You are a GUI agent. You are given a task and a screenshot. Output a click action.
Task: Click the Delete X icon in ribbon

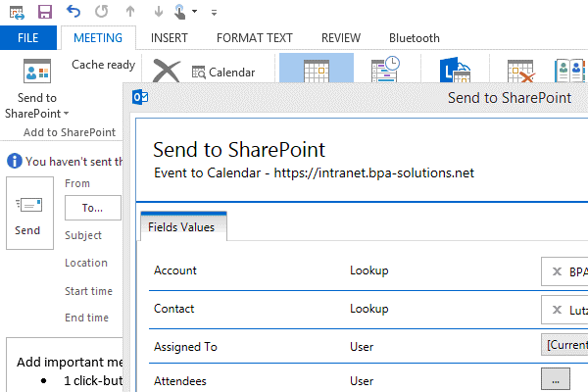[x=167, y=71]
